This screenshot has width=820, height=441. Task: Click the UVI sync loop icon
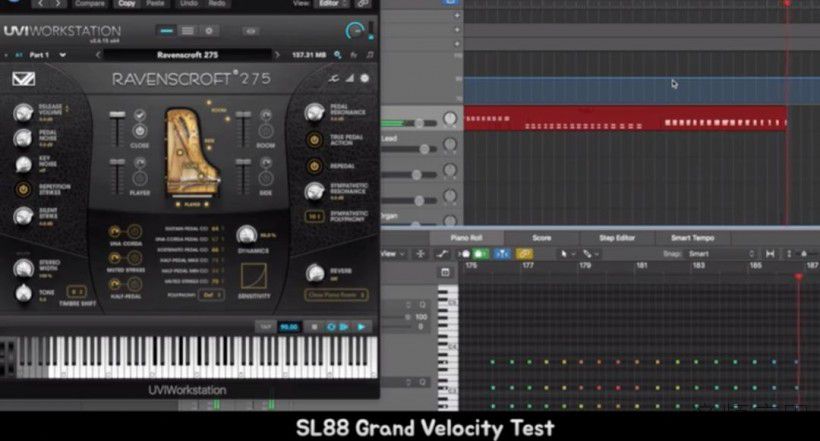pos(331,327)
